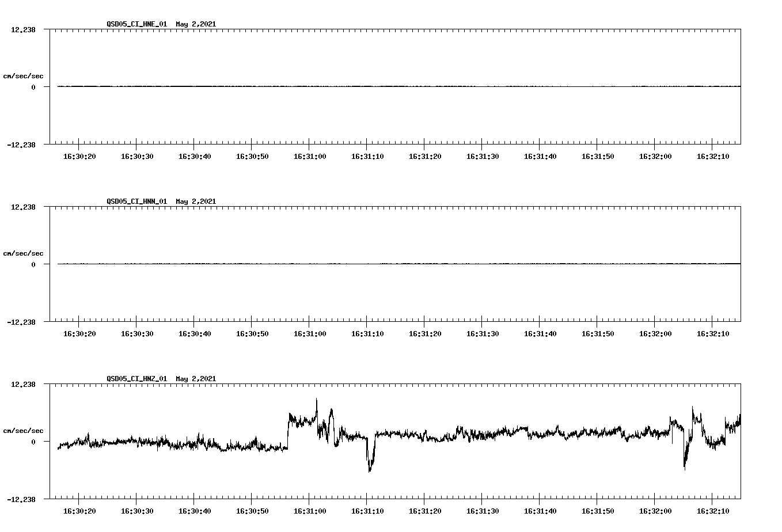Click the 12.238 upper amplitude label on top plot
The width and height of the screenshot is (782, 532).
(x=24, y=28)
